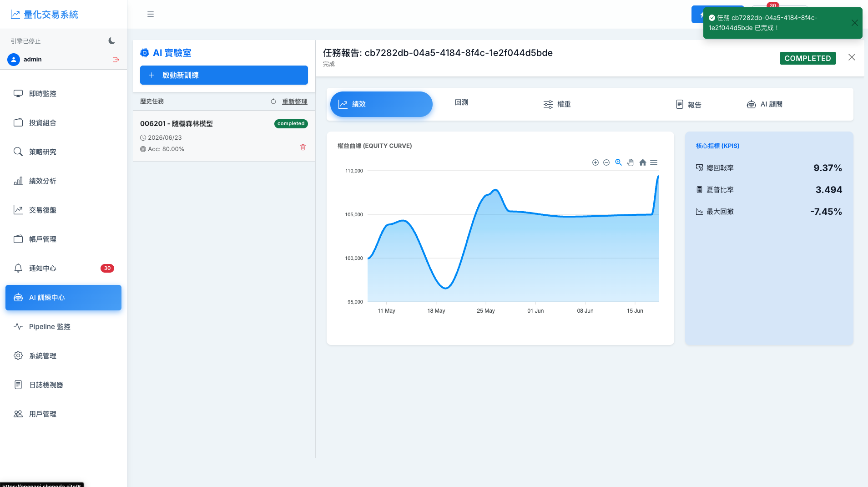Screen dimensions: 868x487
Task: Start new training with 啟動新訓練 button
Action: pos(224,75)
